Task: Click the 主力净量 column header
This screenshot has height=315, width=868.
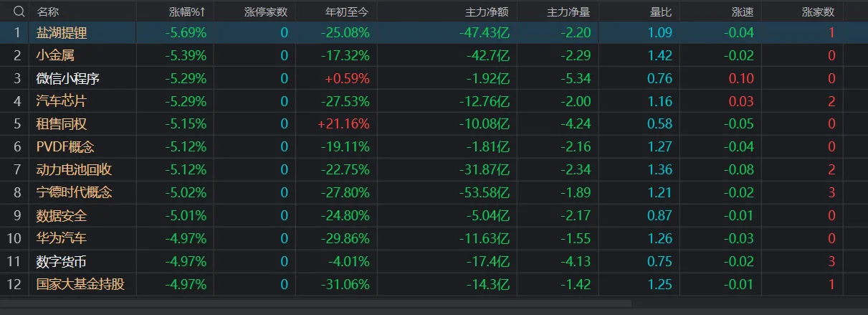Action: (568, 11)
